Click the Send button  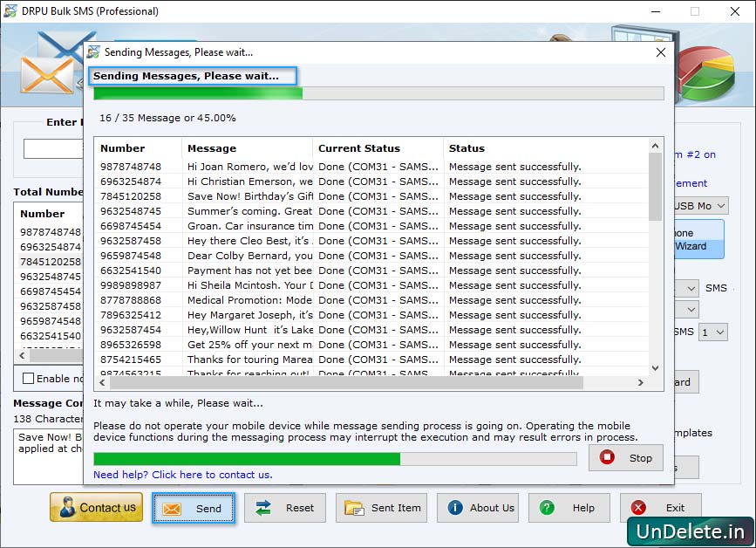pyautogui.click(x=194, y=508)
